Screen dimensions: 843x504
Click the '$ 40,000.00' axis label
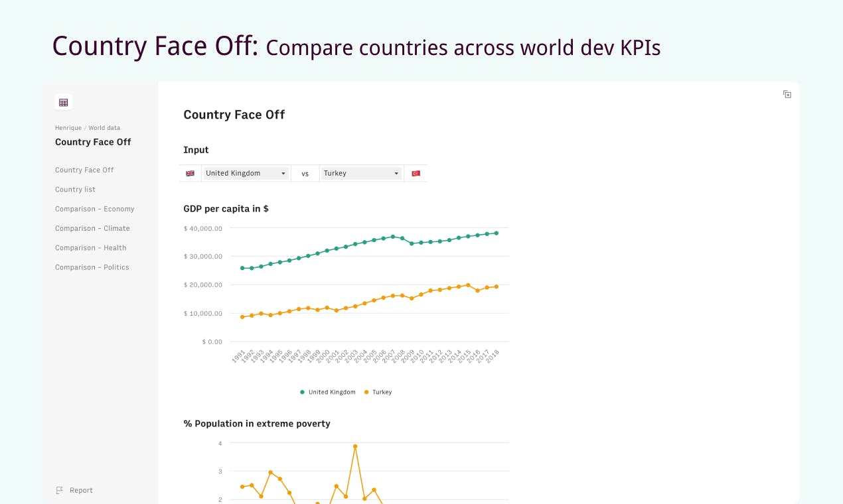pos(203,228)
